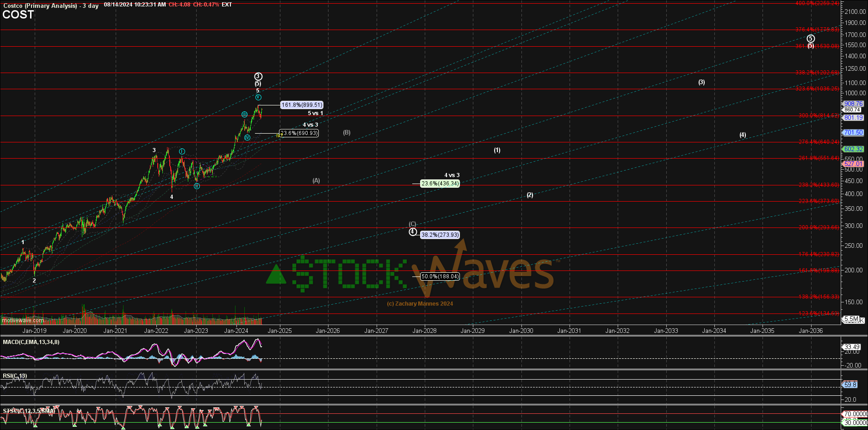Viewport: 868px width, 430px height.
Task: Click the Jan-2036 date axis label
Action: point(811,331)
